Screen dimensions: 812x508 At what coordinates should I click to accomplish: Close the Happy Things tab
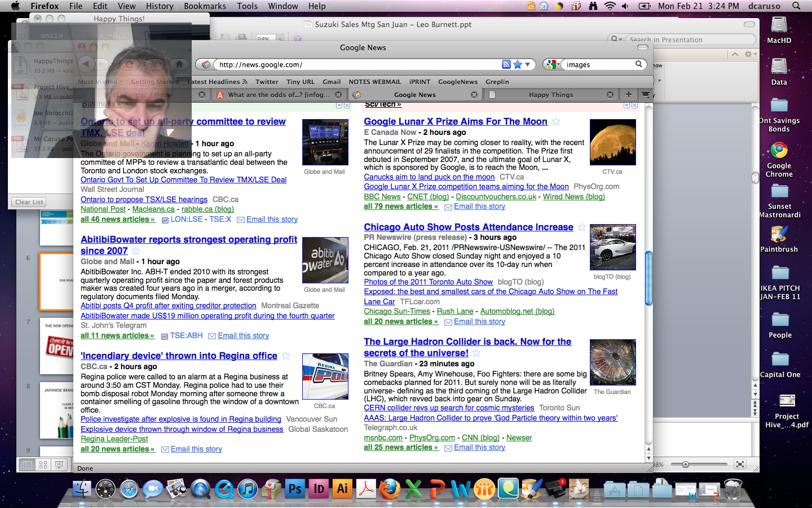point(610,95)
